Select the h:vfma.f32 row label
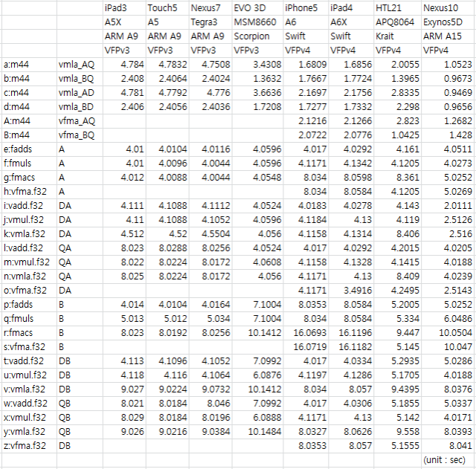This screenshot has width=476, height=469. [29, 192]
